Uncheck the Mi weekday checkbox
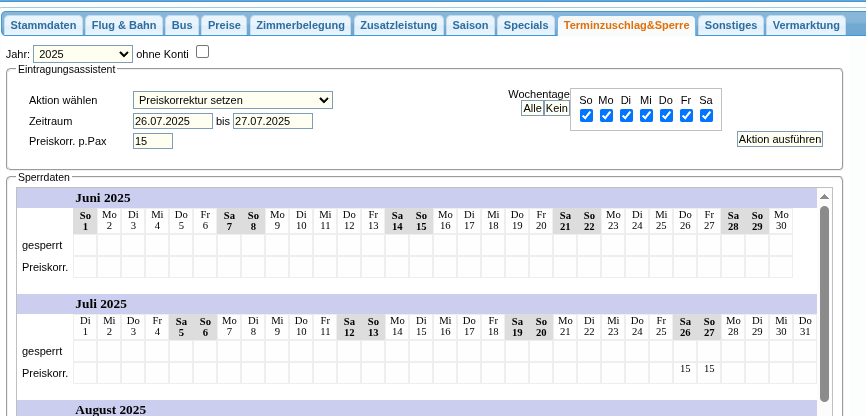Image resolution: width=866 pixels, height=416 pixels. (x=646, y=116)
